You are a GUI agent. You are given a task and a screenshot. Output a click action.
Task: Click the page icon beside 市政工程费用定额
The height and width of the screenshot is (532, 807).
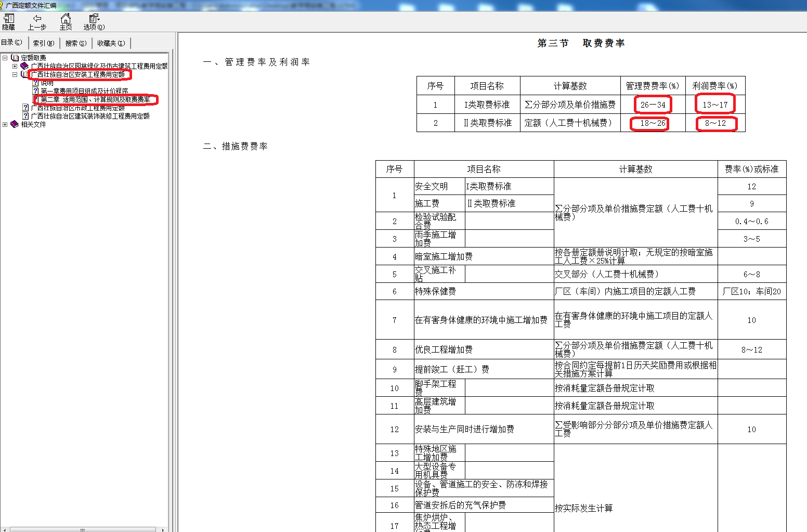[25, 108]
